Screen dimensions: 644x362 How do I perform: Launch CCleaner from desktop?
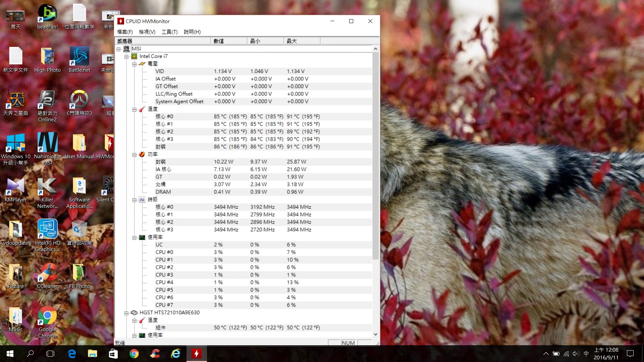tap(47, 276)
